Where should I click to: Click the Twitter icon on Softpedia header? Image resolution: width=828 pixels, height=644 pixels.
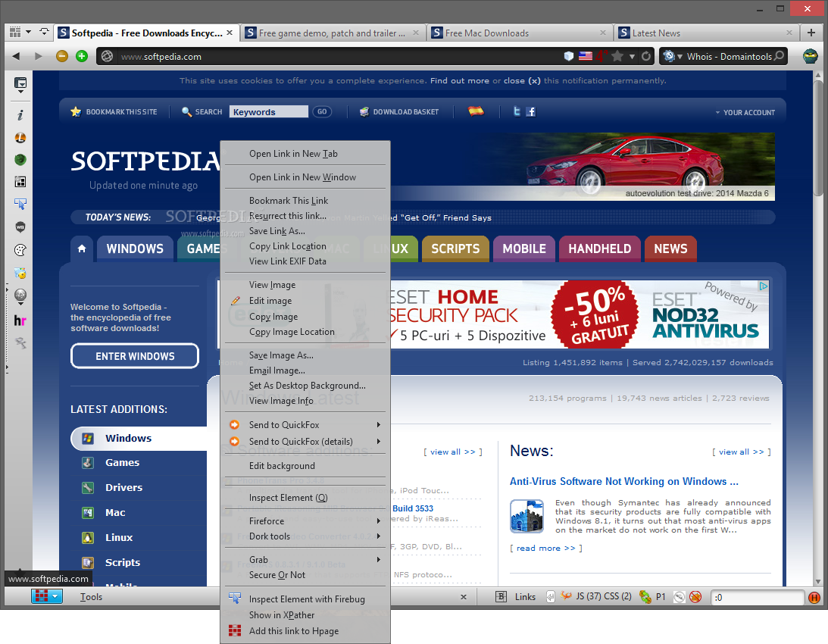click(517, 111)
